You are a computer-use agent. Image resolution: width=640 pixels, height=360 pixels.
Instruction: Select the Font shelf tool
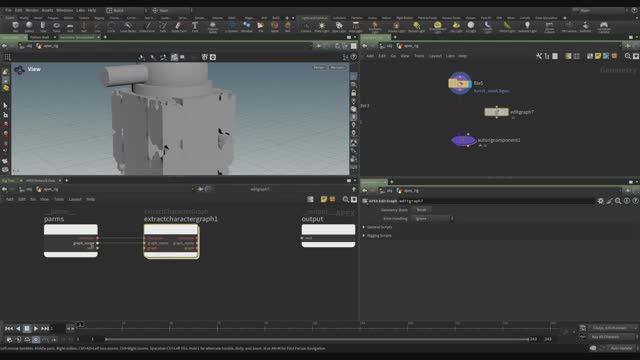click(x=195, y=27)
